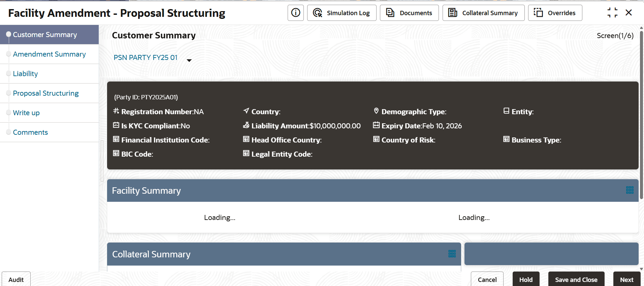644x286 pixels.
Task: Click the Audit button
Action: [16, 279]
